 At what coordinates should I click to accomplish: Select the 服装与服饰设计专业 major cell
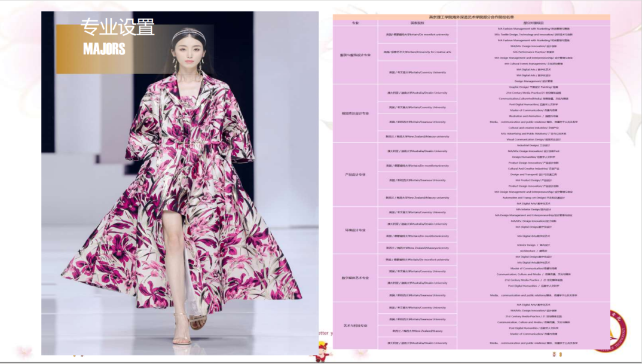pyautogui.click(x=355, y=55)
